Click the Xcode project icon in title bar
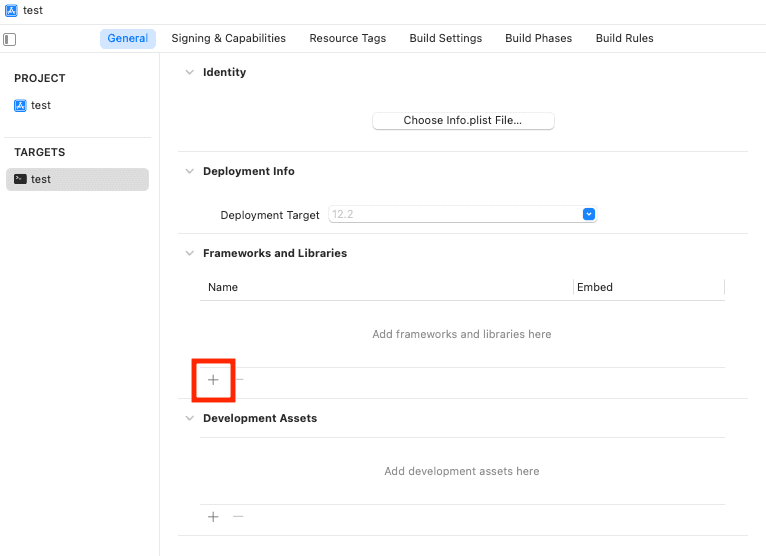Viewport: 766px width, 556px height. [10, 10]
